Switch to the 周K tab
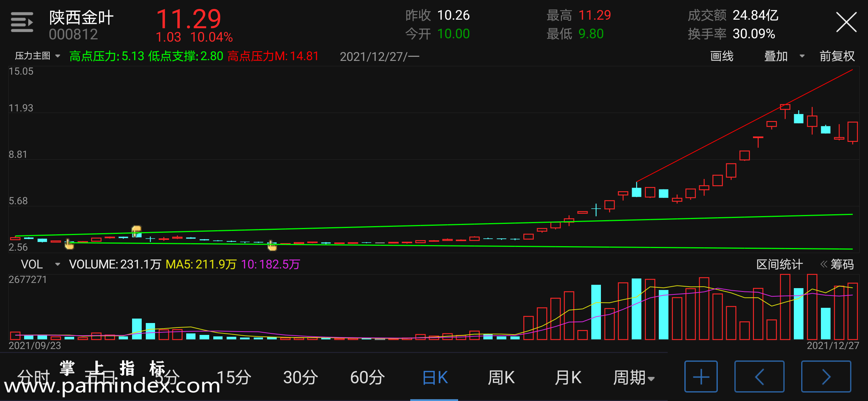The width and height of the screenshot is (868, 401). 501,378
